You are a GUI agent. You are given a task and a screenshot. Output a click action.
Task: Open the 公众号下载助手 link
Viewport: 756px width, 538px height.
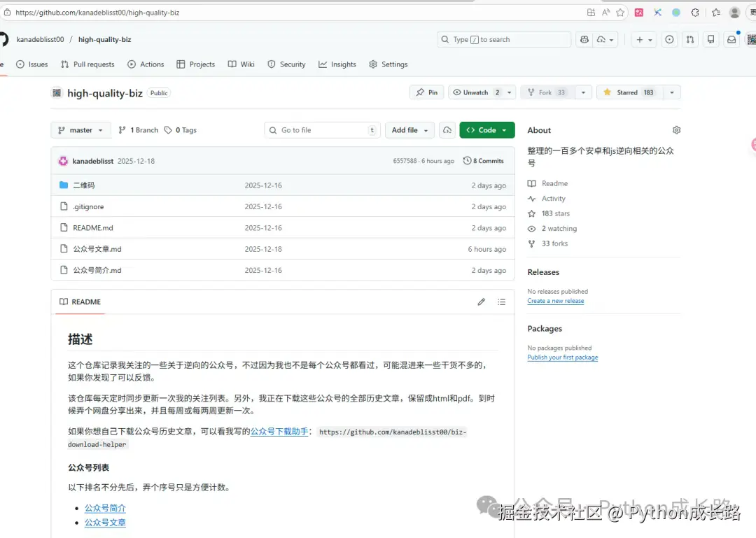279,432
